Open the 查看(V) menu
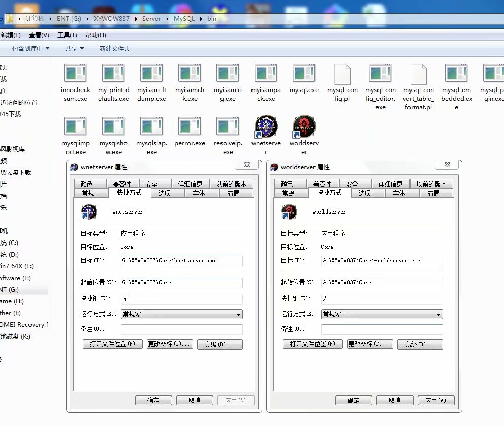 click(39, 35)
